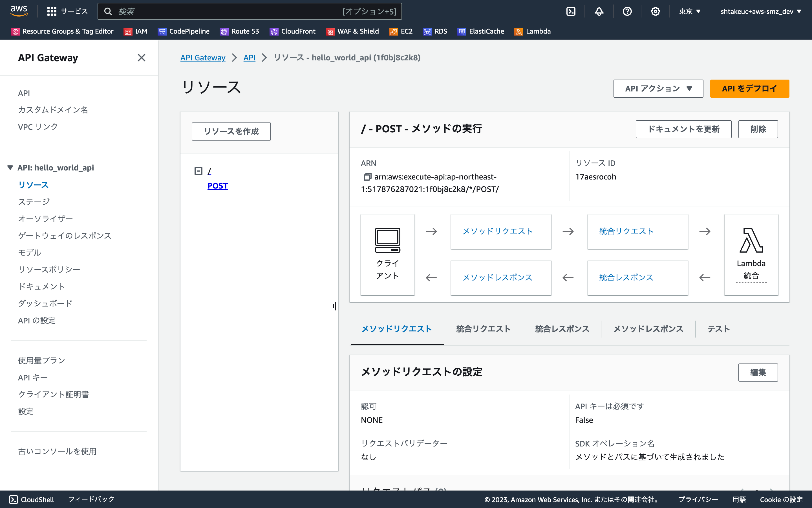The height and width of the screenshot is (508, 812).
Task: Open the IAM service shortcut
Action: point(136,31)
